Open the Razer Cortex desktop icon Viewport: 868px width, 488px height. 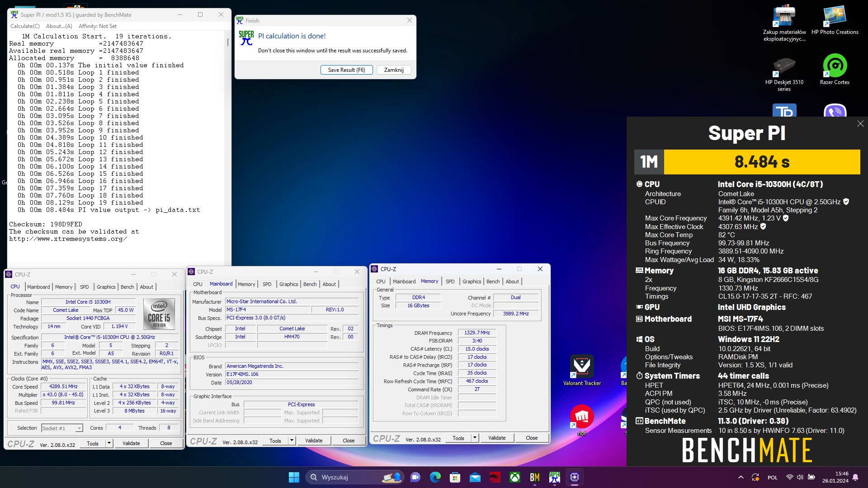coord(835,69)
